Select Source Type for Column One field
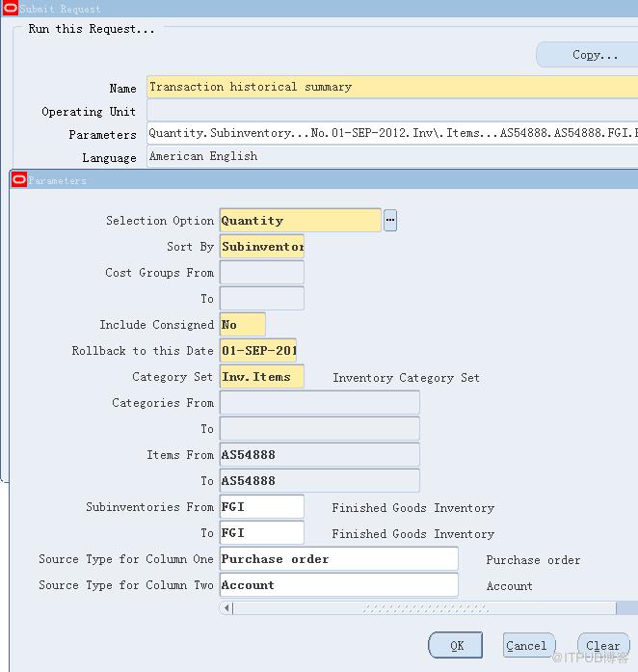 coord(338,559)
